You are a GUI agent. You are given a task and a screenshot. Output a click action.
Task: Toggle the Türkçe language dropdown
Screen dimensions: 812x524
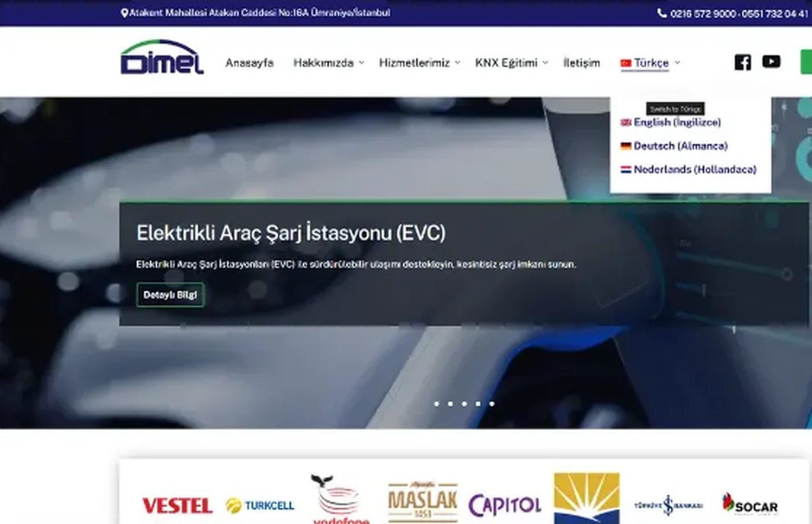(650, 63)
